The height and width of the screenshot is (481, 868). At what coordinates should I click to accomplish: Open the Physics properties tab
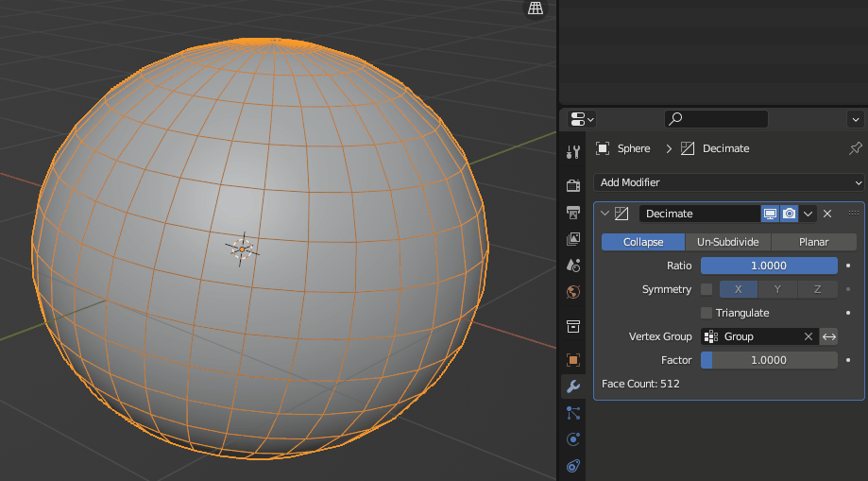pyautogui.click(x=572, y=439)
